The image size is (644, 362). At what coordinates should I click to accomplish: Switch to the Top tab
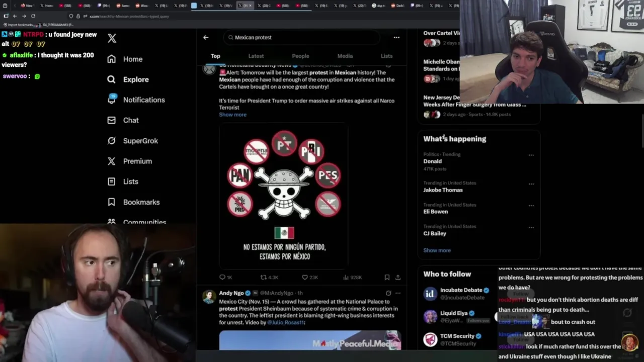pos(215,56)
